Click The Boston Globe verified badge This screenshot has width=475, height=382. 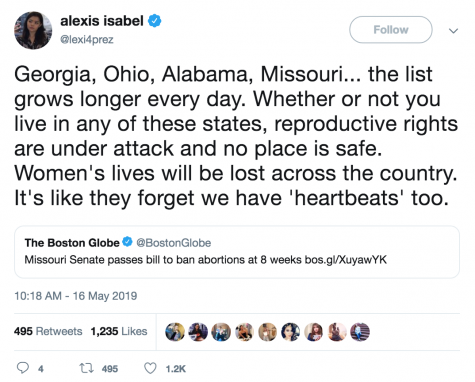(127, 242)
